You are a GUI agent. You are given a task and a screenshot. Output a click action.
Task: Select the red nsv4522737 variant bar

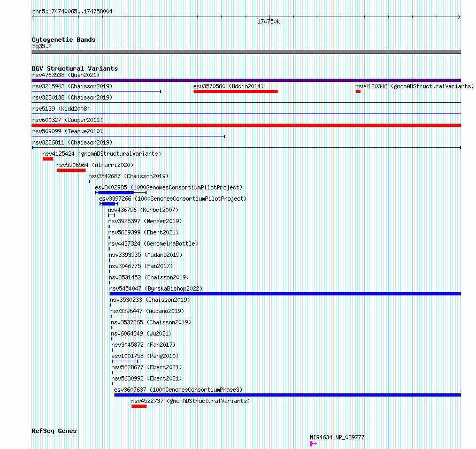[139, 406]
